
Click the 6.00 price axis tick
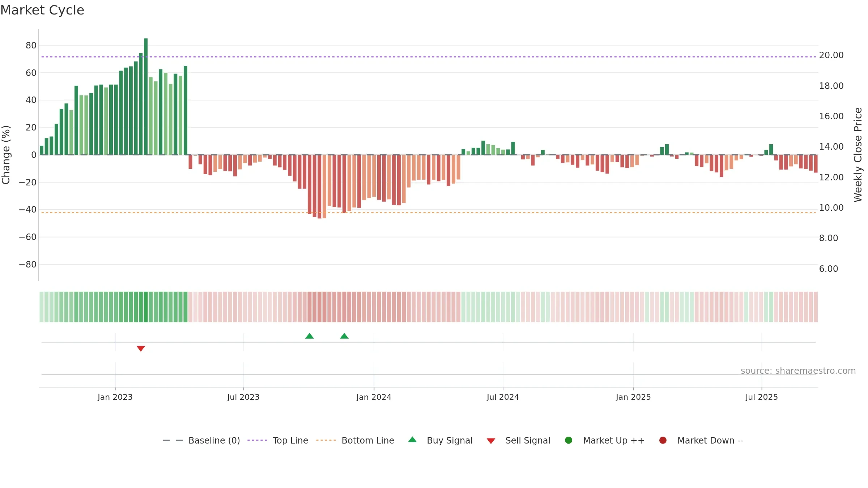(x=829, y=269)
